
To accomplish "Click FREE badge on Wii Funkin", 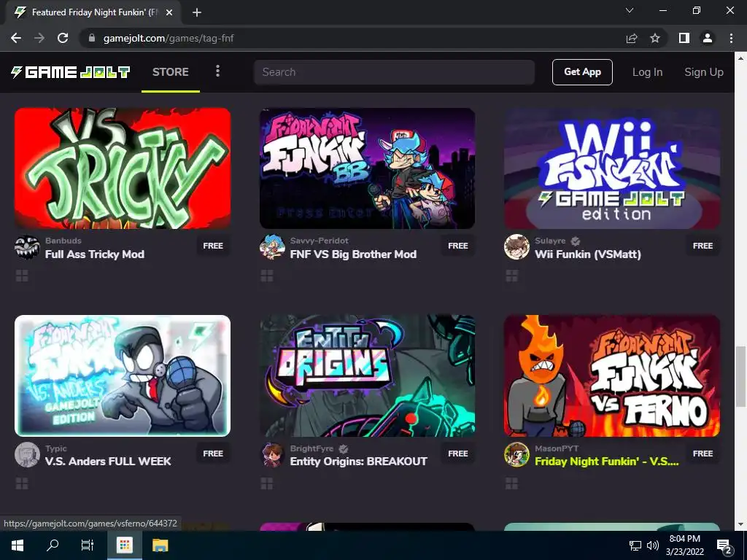I will click(x=703, y=246).
